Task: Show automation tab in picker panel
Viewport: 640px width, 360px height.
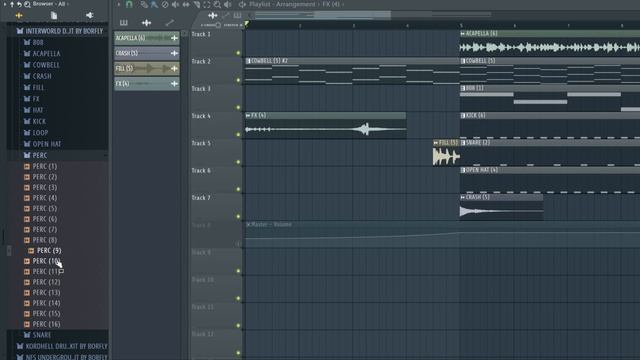Action: coord(169,22)
